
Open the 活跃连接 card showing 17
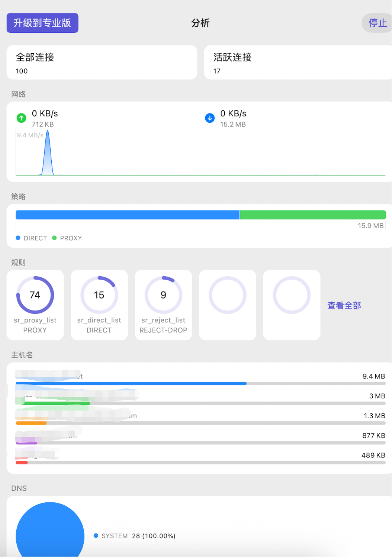point(298,62)
